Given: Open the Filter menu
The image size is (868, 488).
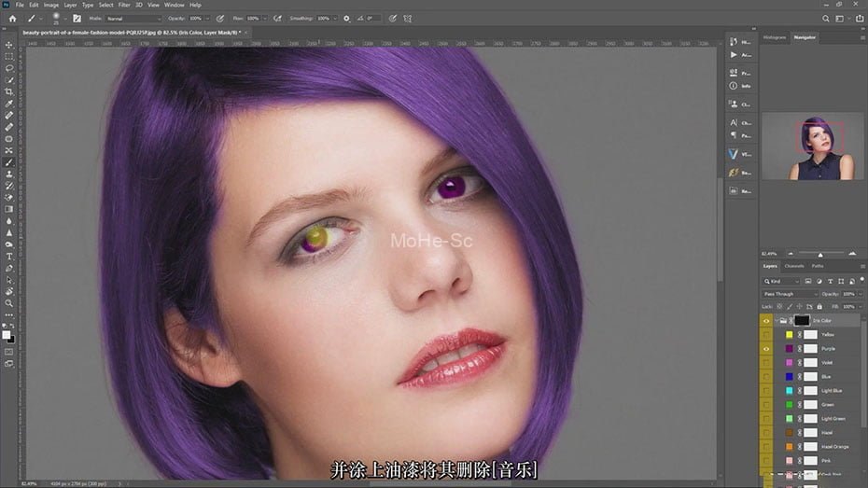Looking at the screenshot, I should pyautogui.click(x=123, y=5).
